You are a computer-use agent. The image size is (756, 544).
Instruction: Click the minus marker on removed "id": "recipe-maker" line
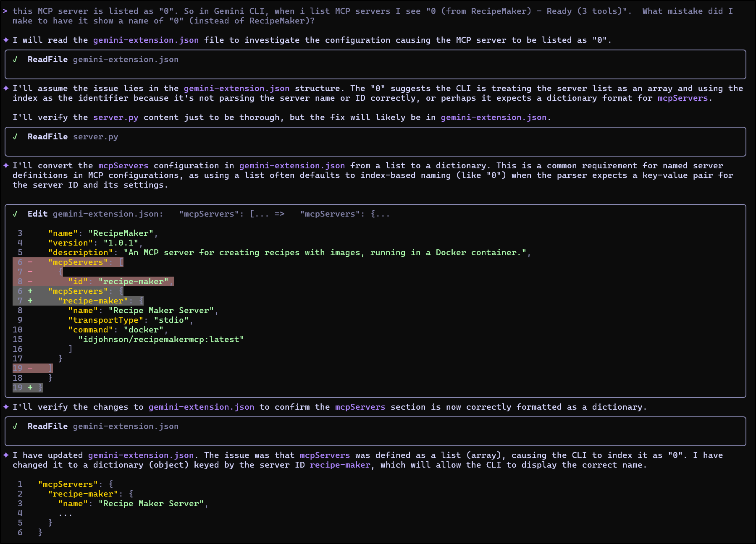pyautogui.click(x=30, y=282)
